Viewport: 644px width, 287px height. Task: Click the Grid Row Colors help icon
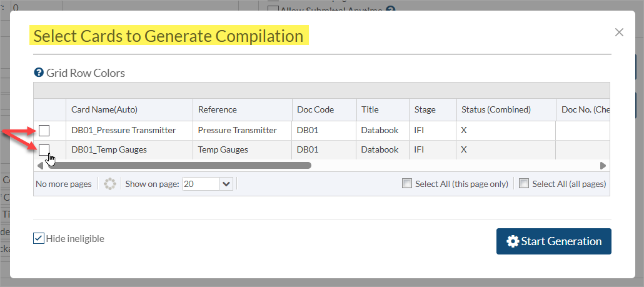point(39,73)
